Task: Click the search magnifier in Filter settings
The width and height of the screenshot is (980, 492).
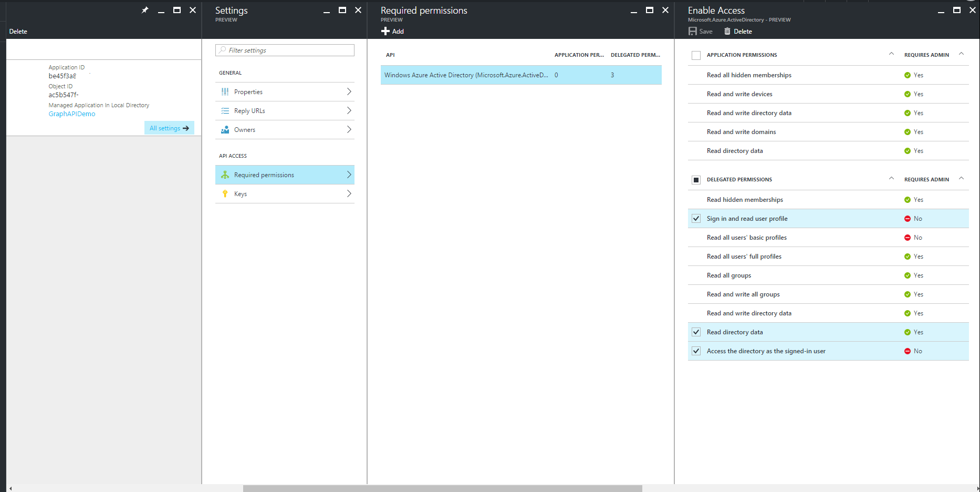Action: coord(223,50)
